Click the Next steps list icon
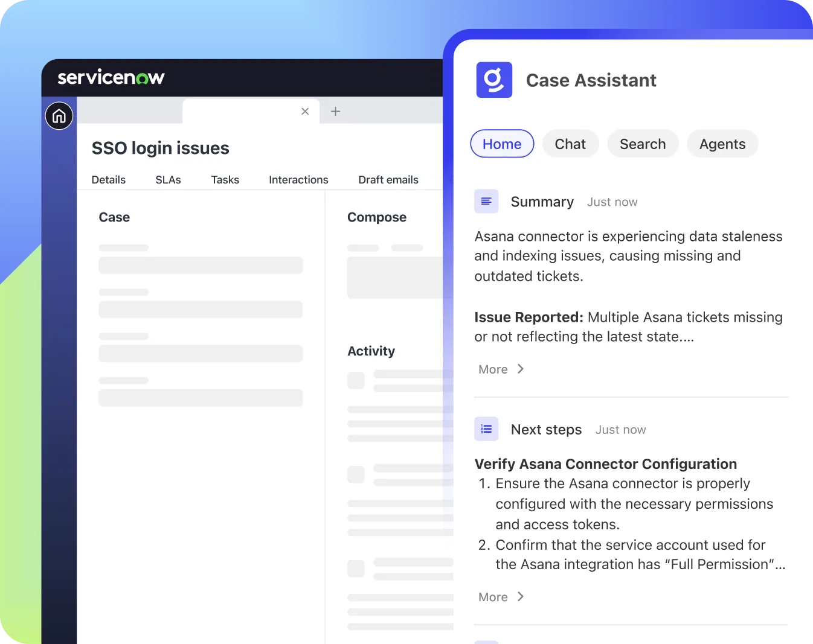813x644 pixels. click(x=486, y=429)
